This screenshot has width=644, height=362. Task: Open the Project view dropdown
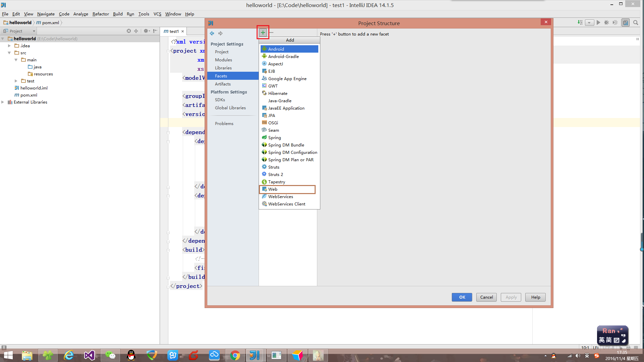click(19, 31)
